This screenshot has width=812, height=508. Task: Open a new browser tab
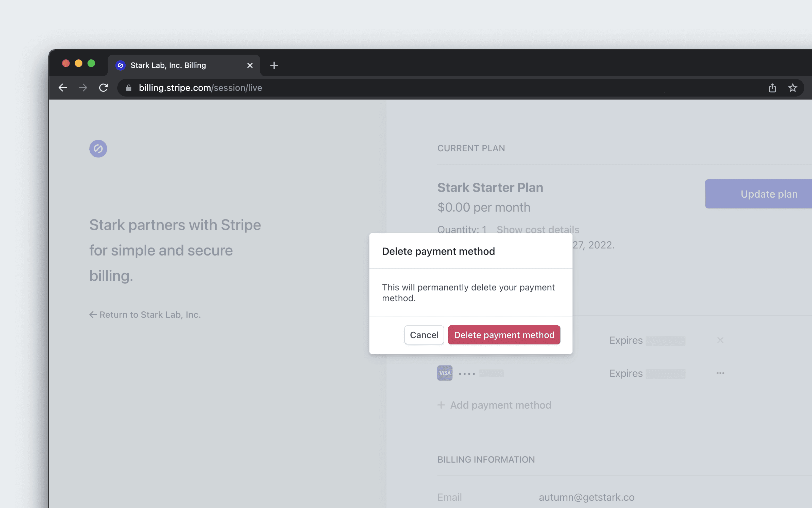(274, 65)
